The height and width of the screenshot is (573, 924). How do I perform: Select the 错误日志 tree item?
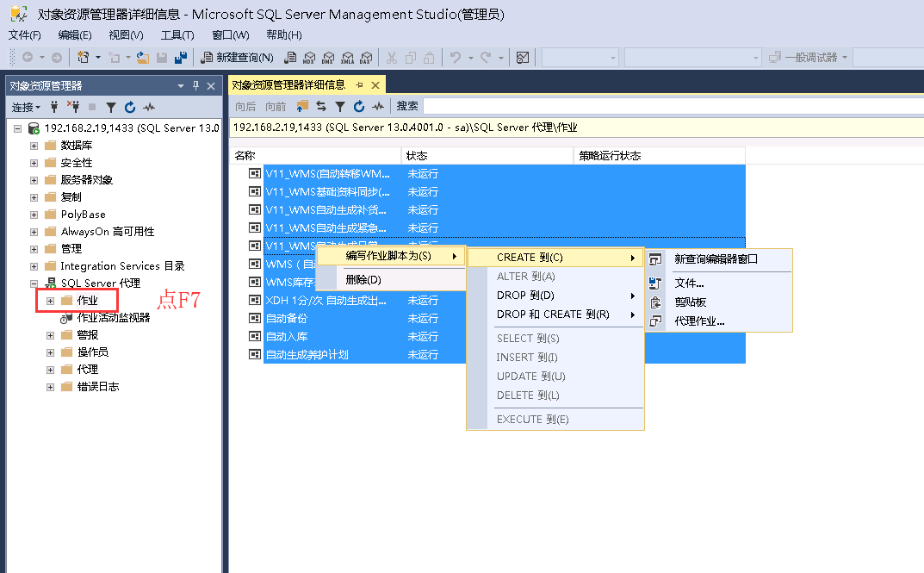(x=98, y=387)
